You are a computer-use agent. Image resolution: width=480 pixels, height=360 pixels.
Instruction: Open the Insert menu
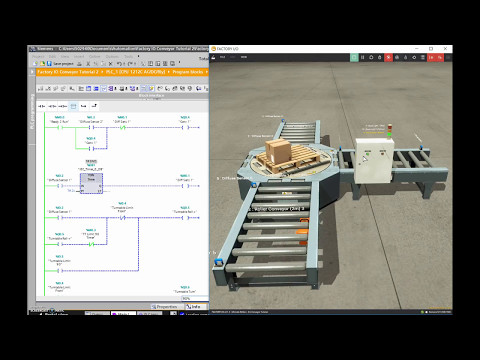(79, 56)
